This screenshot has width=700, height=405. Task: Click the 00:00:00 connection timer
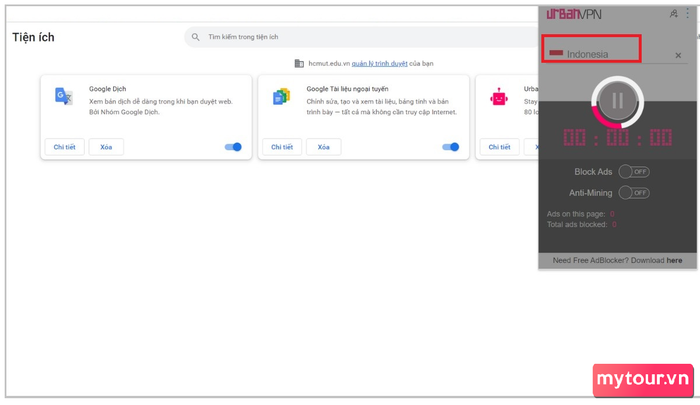point(617,138)
